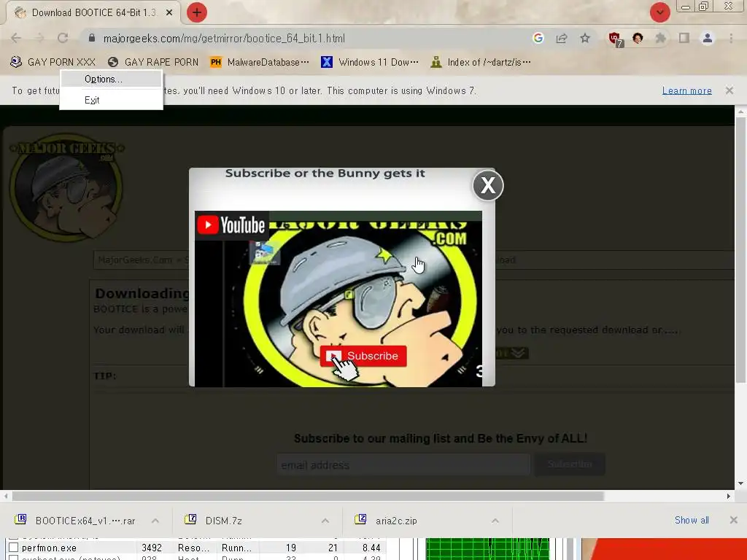The height and width of the screenshot is (560, 747).
Task: Expand options for BOOTICEx64 rar download
Action: tap(155, 521)
